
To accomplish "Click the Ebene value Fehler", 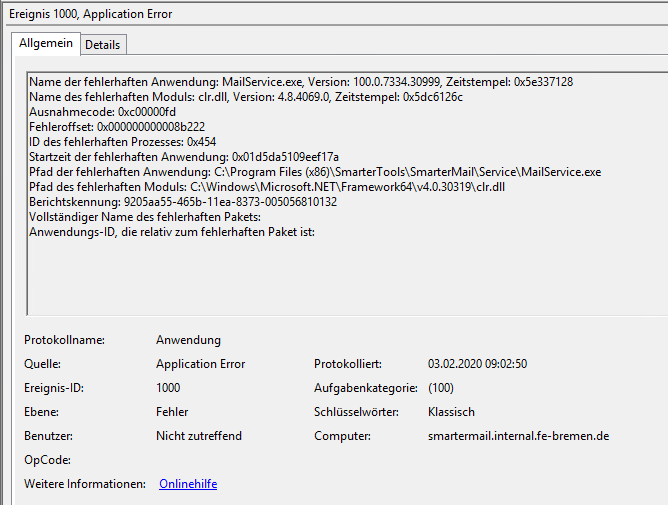I will [x=172, y=412].
